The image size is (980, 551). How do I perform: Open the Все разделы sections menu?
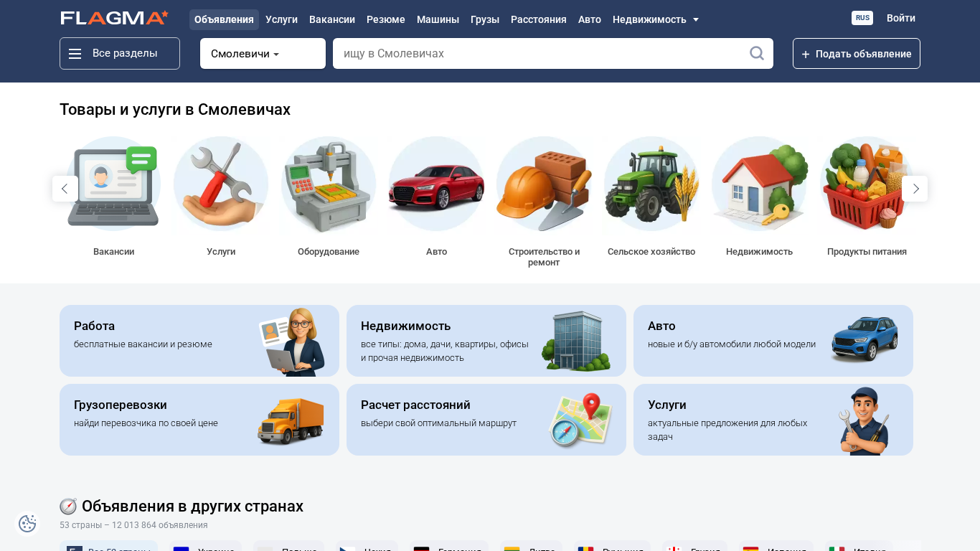tap(120, 54)
